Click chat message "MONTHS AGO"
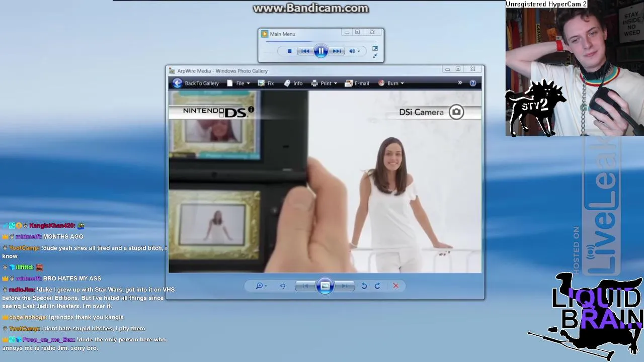644x362 pixels. click(x=63, y=237)
